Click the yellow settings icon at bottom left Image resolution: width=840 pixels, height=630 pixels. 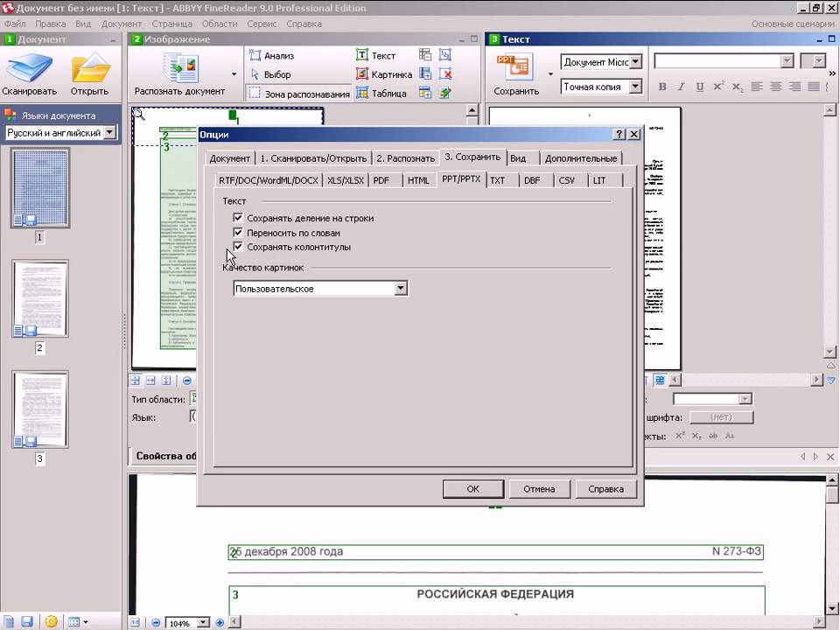(x=51, y=621)
